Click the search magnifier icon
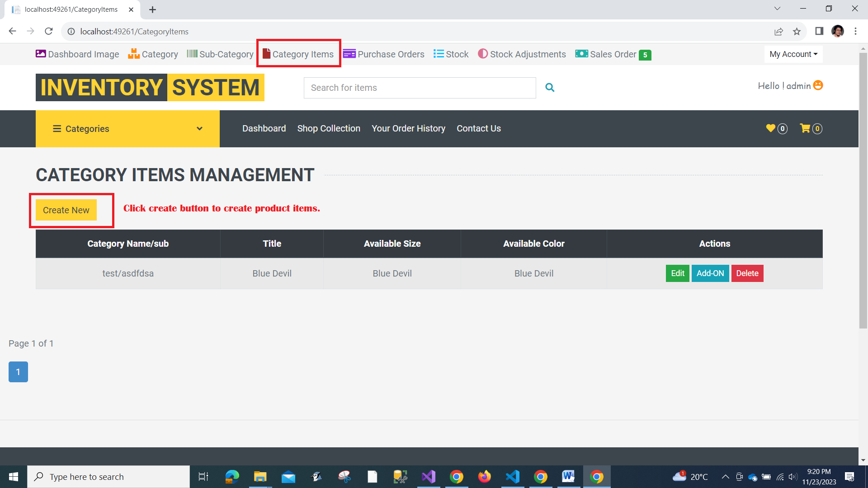868x488 pixels. 550,88
